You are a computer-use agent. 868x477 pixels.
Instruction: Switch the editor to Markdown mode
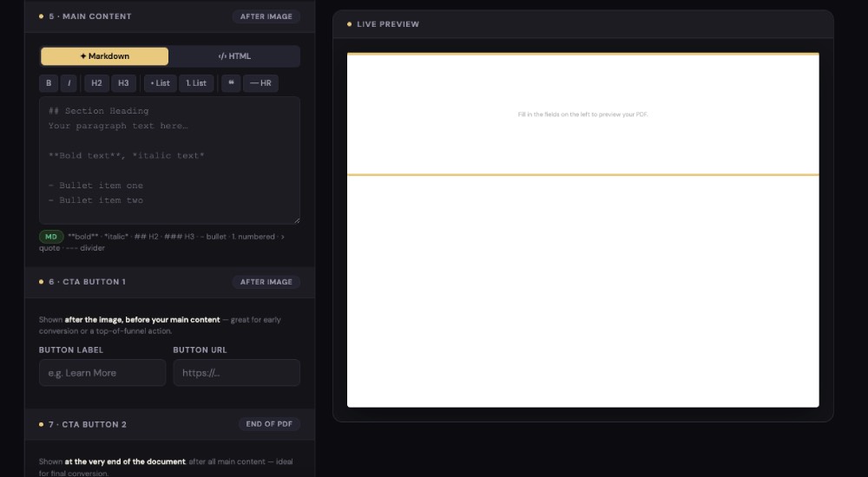[x=104, y=56]
